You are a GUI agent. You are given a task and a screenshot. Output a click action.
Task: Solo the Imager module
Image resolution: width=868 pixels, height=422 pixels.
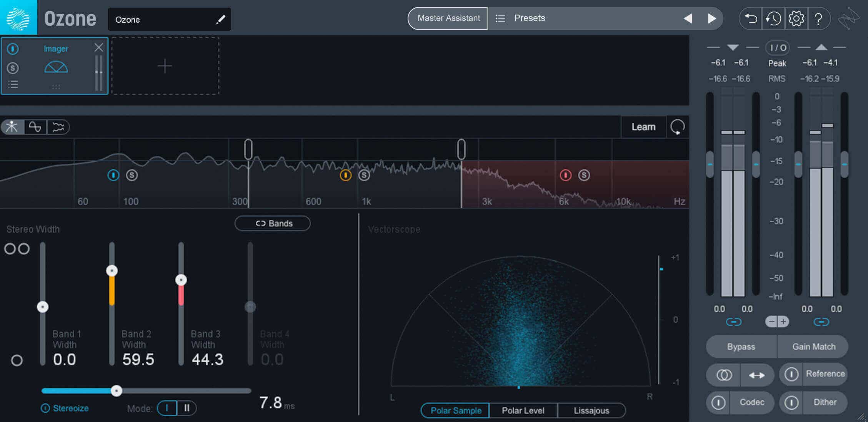(13, 68)
